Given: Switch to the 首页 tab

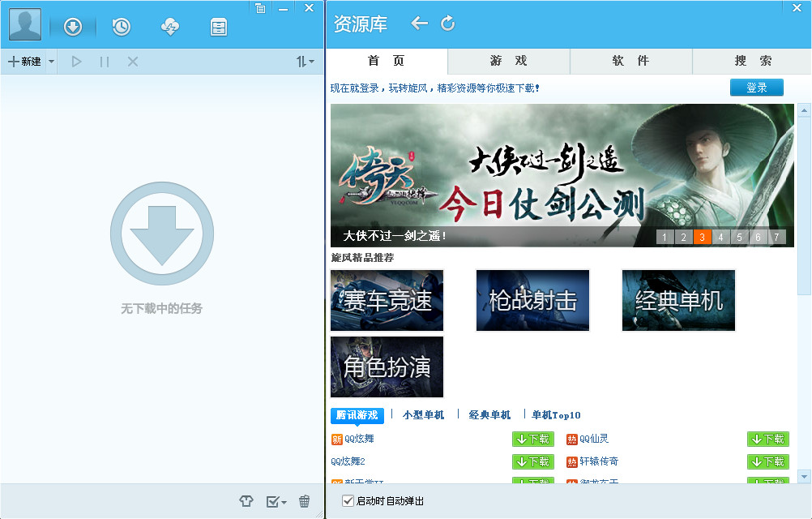Looking at the screenshot, I should (387, 61).
